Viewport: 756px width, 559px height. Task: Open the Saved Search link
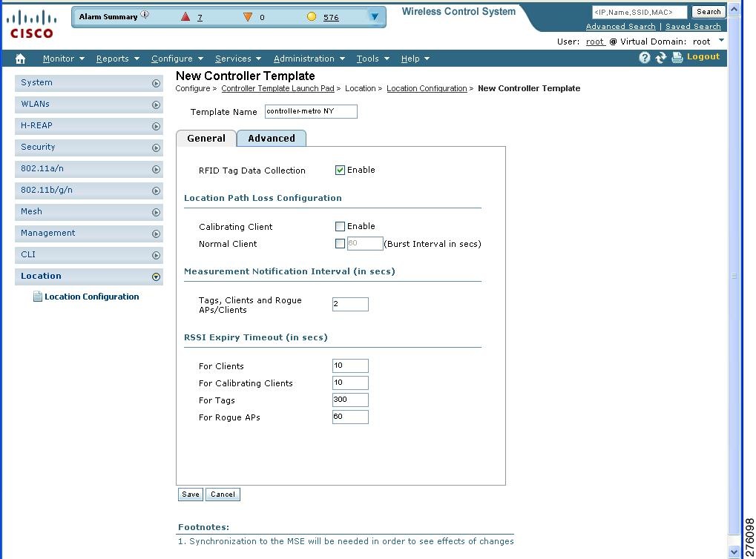pyautogui.click(x=693, y=27)
